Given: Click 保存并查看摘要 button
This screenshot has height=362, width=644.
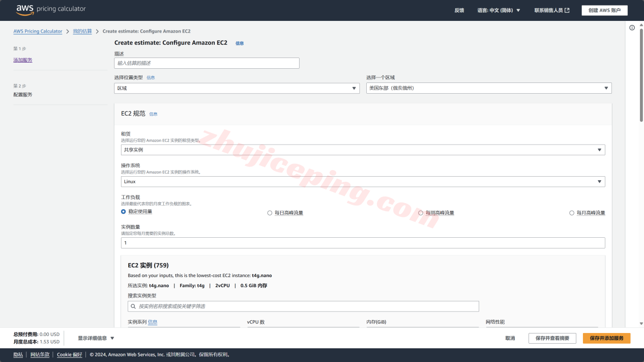Looking at the screenshot, I should click(x=552, y=338).
